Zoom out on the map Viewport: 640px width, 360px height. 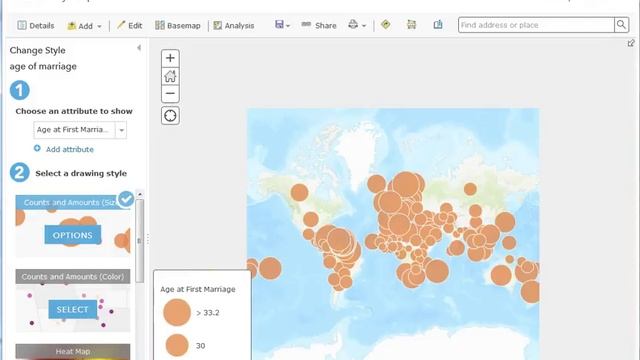(x=170, y=94)
